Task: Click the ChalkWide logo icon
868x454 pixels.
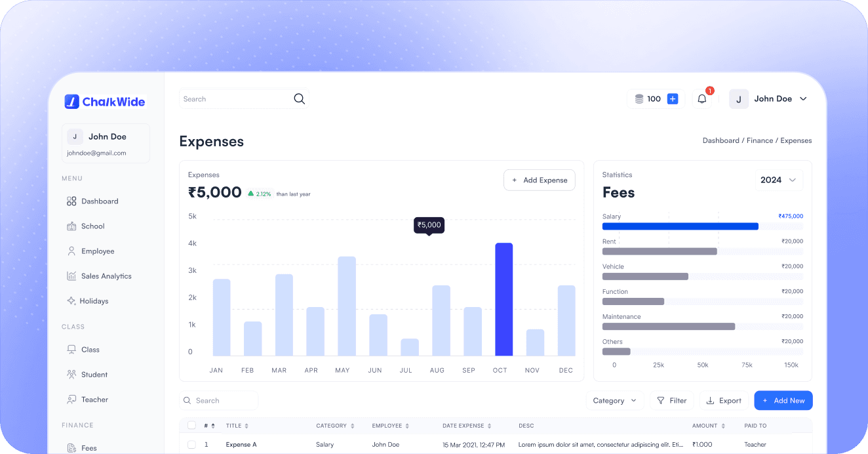Action: [71, 102]
